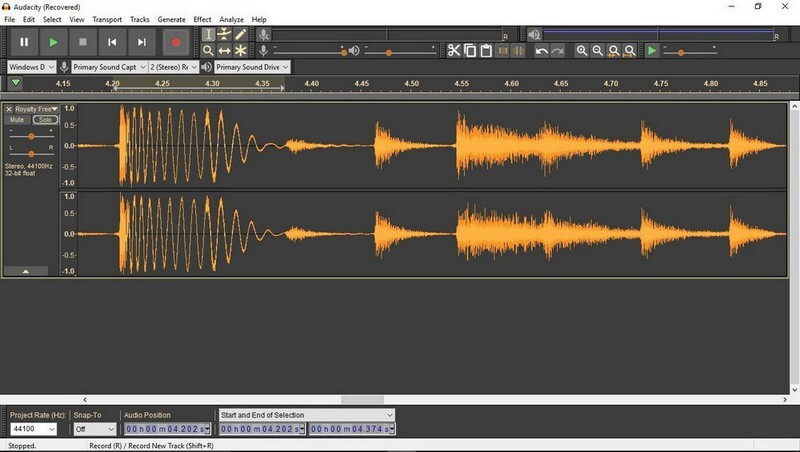
Task: Open the Effect menu
Action: coord(202,19)
